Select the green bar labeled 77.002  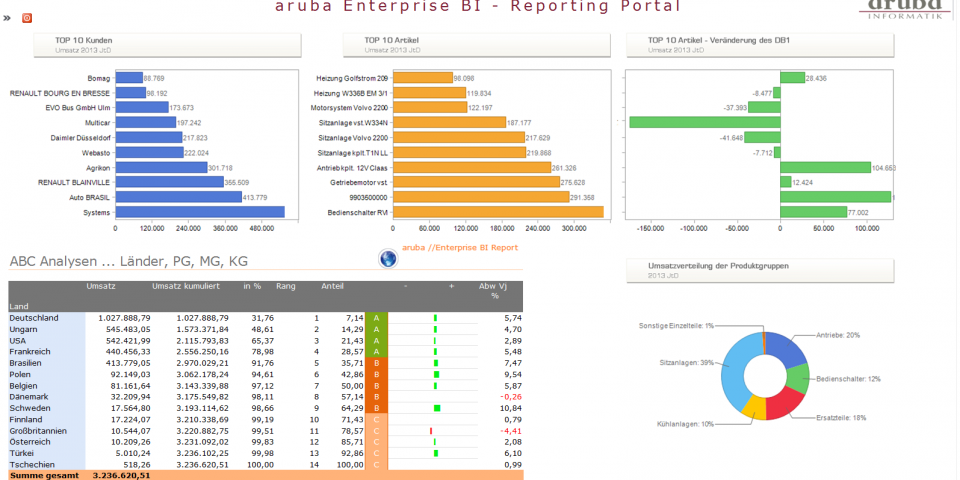point(813,212)
